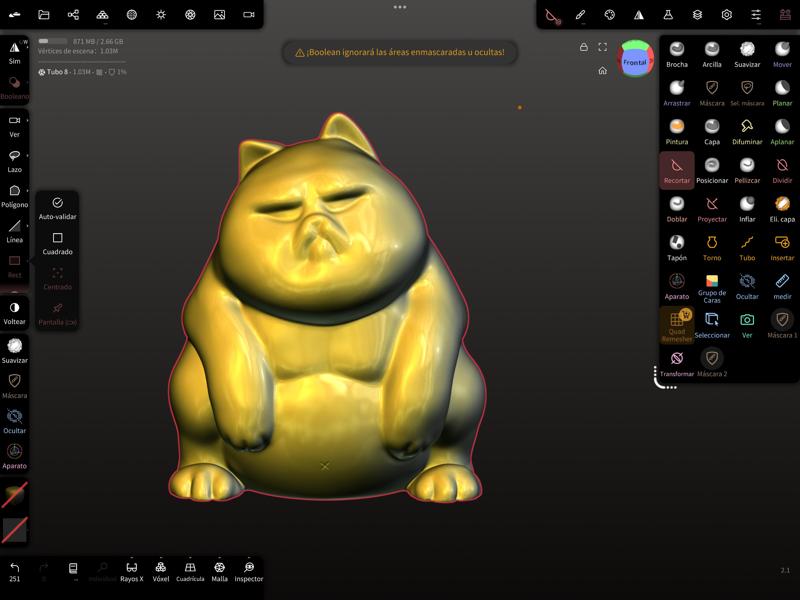Open the stroke pencil menu

point(580,15)
